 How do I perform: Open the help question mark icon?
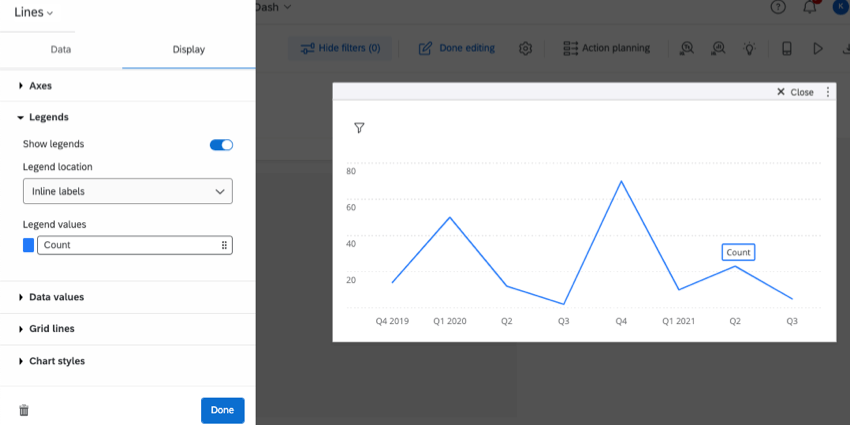pos(778,8)
